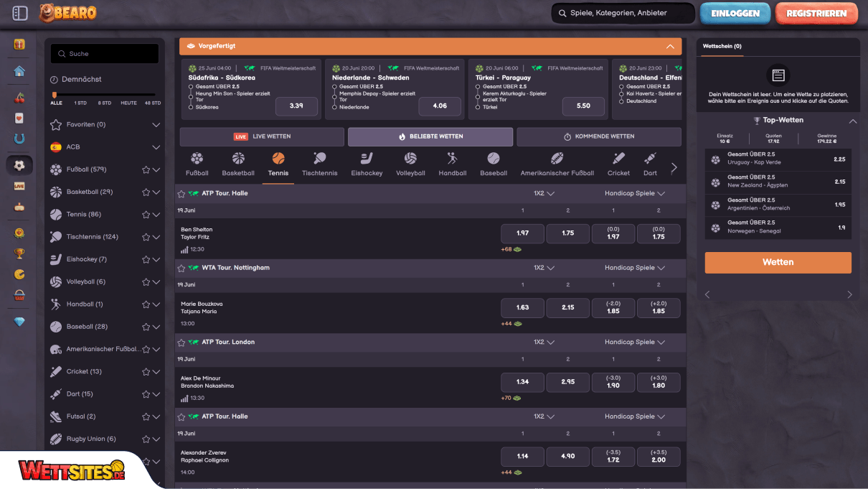The image size is (868, 489).
Task: Switch to the Live Wetten tab
Action: 262,136
